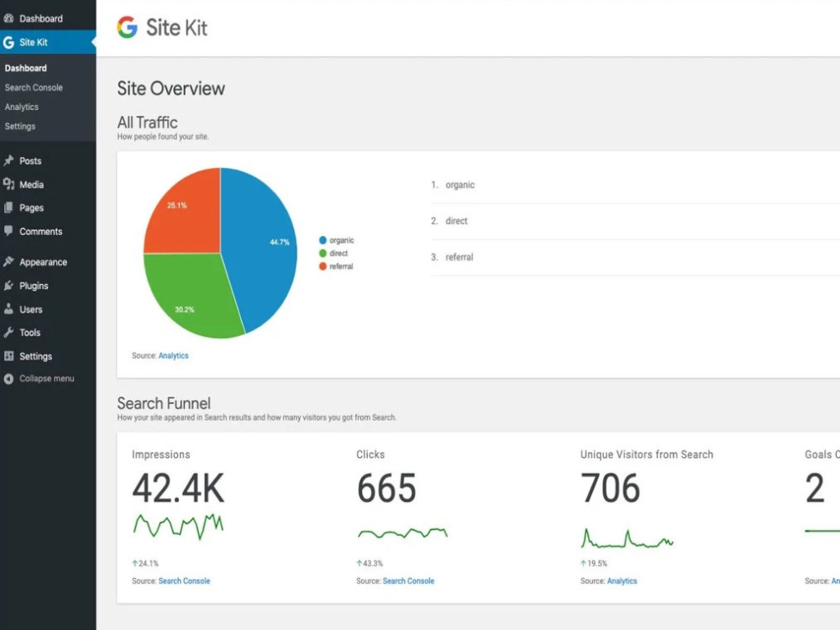Click the Clicks value 665
The height and width of the screenshot is (630, 840).
click(386, 488)
